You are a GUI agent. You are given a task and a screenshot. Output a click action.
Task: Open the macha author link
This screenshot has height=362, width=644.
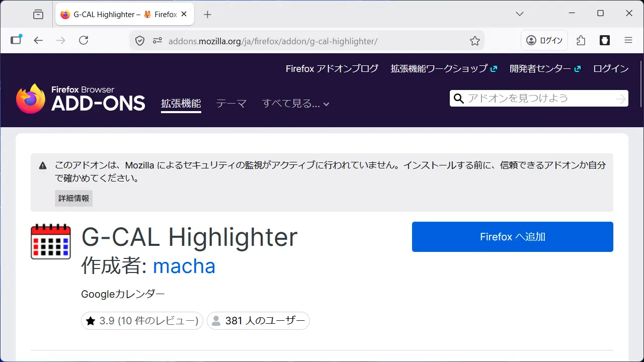[184, 266]
